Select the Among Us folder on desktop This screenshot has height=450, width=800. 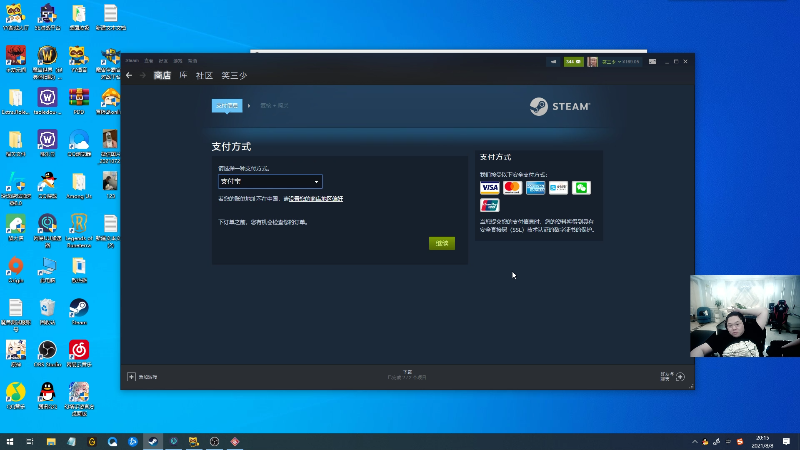(79, 186)
